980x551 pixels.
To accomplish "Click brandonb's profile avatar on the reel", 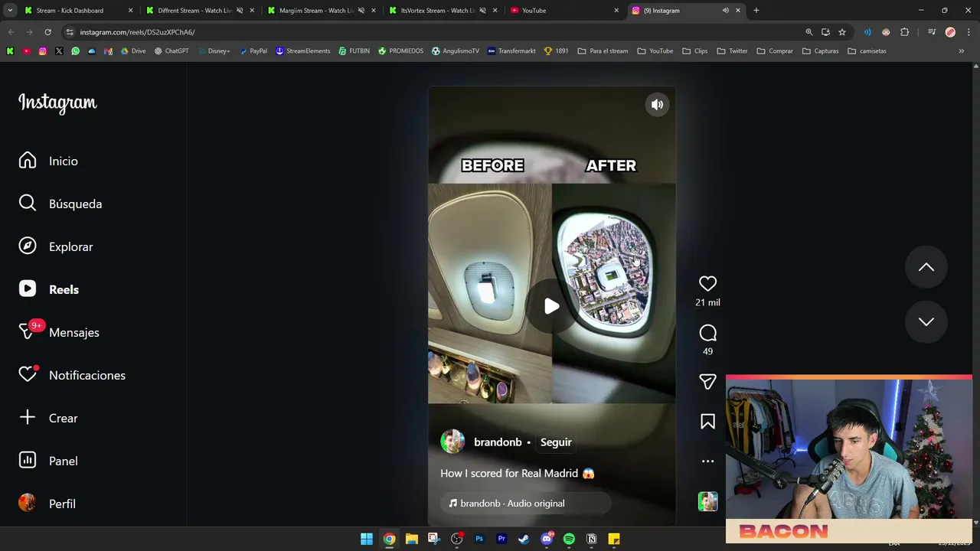I will coord(452,442).
